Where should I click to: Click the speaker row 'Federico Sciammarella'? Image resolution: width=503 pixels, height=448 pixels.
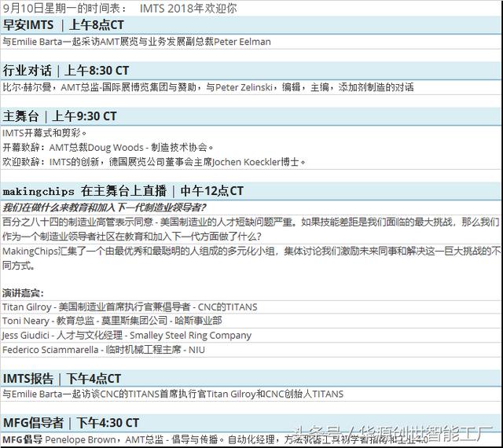click(x=104, y=350)
